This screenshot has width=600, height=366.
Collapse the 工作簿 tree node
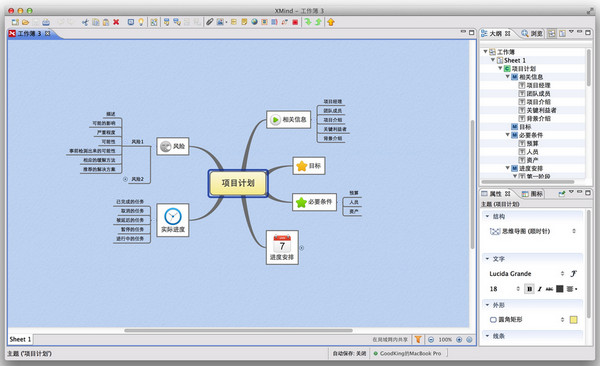pos(485,51)
